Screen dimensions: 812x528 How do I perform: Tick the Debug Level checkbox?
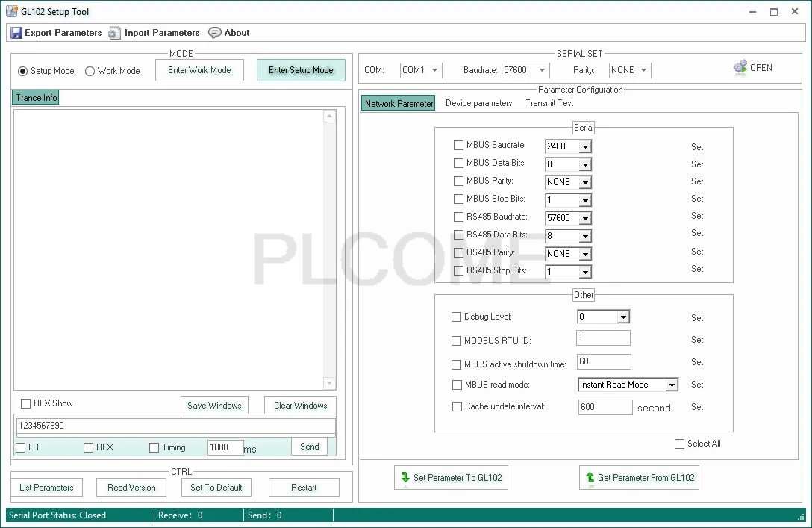[456, 317]
